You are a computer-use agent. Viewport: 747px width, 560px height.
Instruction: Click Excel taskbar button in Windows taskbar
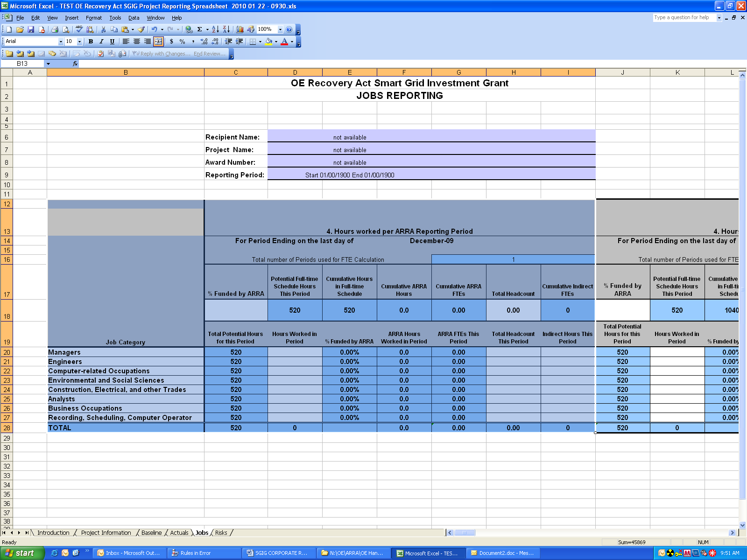coord(427,553)
